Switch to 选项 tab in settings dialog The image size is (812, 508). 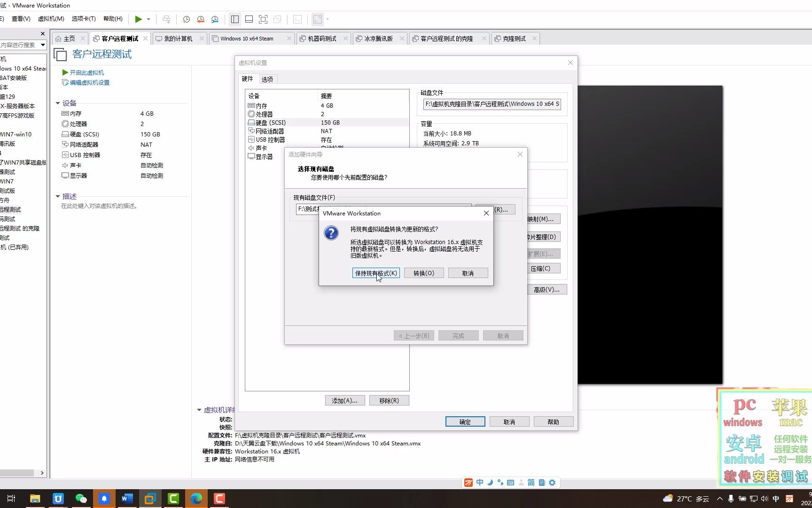[x=267, y=79]
